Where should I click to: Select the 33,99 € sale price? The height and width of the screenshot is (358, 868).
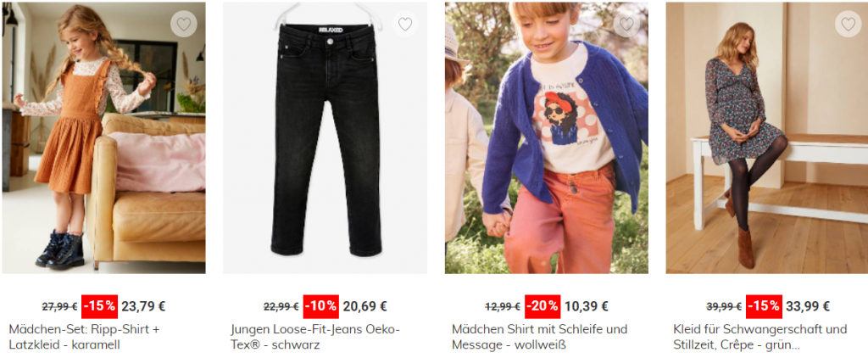tap(808, 306)
